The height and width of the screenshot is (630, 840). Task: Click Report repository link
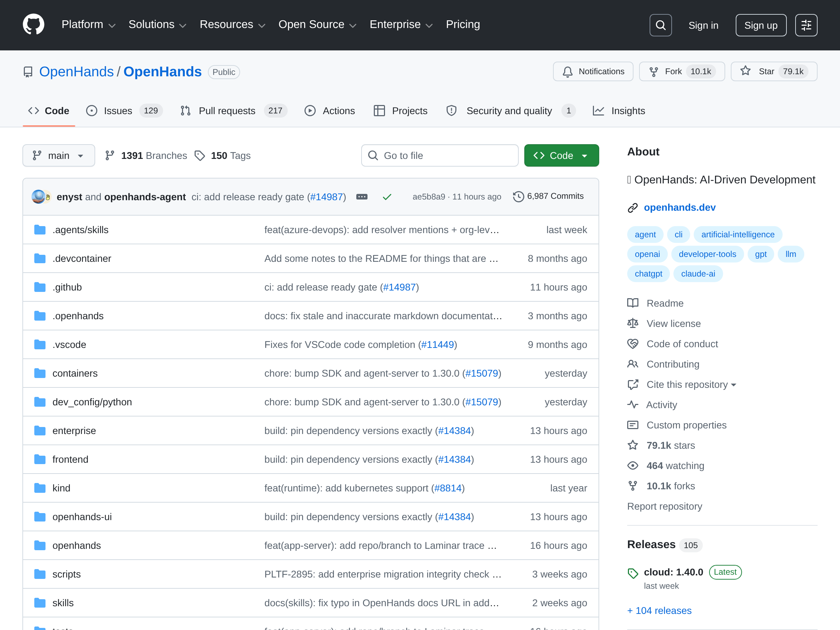pyautogui.click(x=665, y=506)
